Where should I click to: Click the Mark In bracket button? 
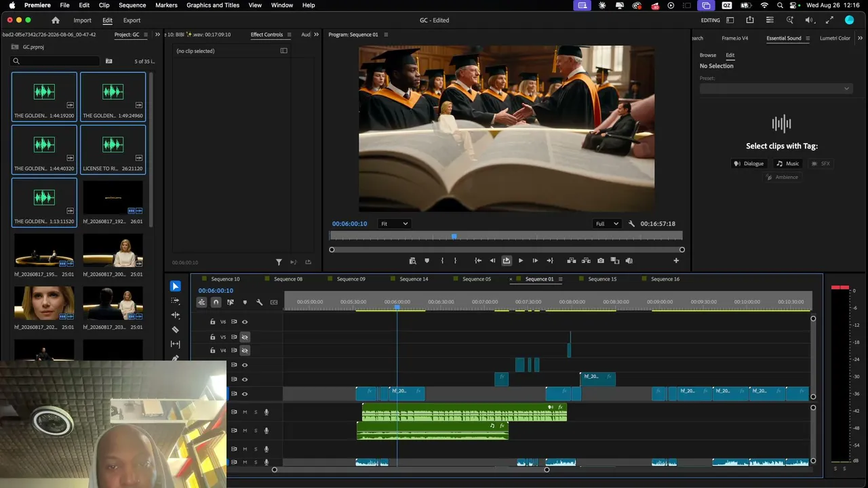[x=442, y=261]
